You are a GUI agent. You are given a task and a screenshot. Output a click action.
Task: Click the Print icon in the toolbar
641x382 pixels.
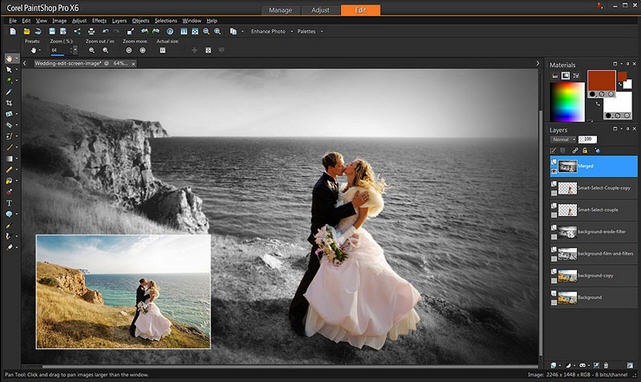point(91,31)
